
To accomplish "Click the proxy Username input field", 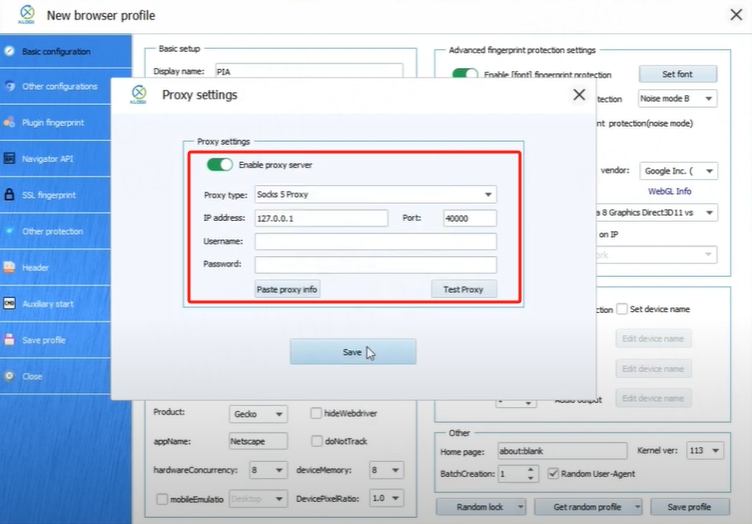I will 375,242.
